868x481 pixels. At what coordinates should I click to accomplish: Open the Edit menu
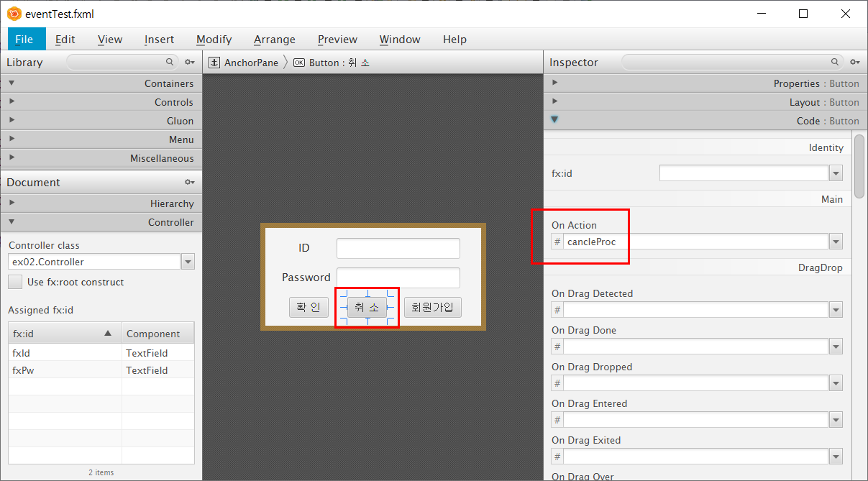point(65,39)
